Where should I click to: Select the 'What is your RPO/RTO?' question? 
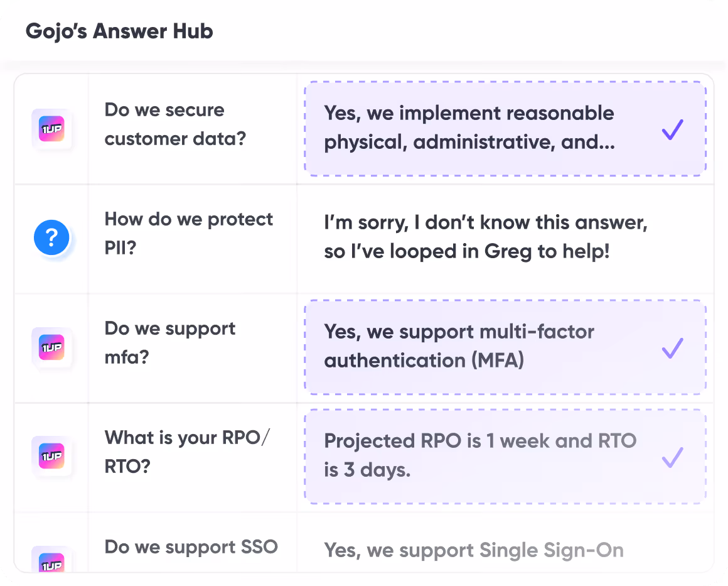coord(186,452)
